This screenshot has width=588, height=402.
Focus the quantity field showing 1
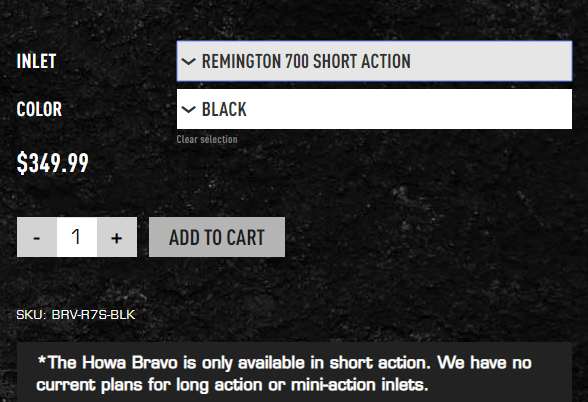point(77,237)
